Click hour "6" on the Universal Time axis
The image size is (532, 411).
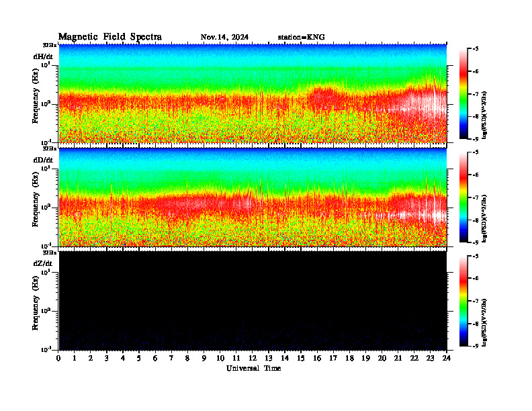coord(155,358)
